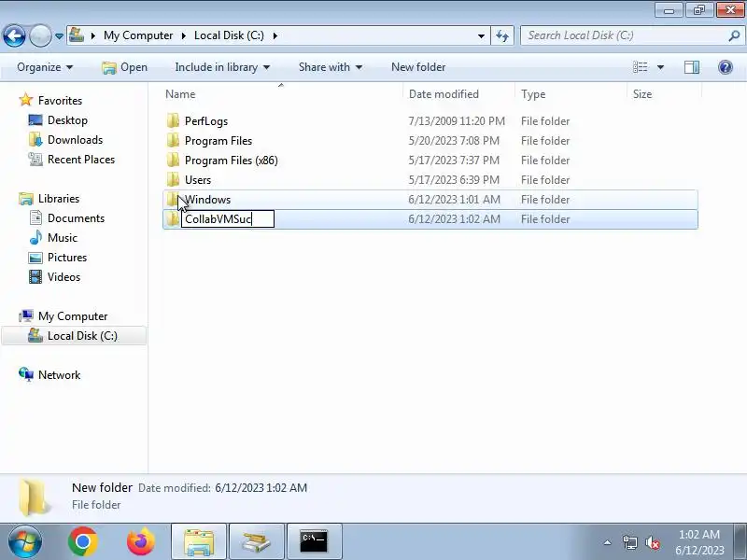Click Program Files date 5/20/2023 7:08 PM
This screenshot has width=747, height=560.
click(x=454, y=141)
